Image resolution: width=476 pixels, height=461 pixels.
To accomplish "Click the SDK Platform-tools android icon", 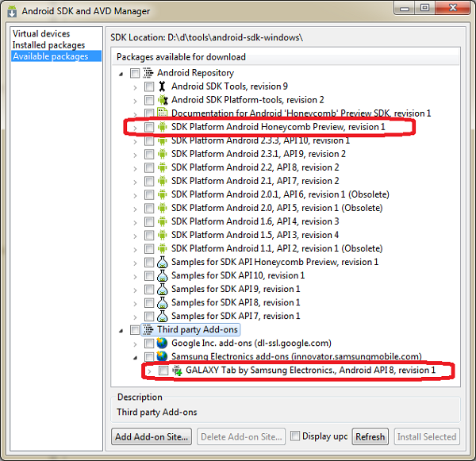I will pyautogui.click(x=163, y=100).
